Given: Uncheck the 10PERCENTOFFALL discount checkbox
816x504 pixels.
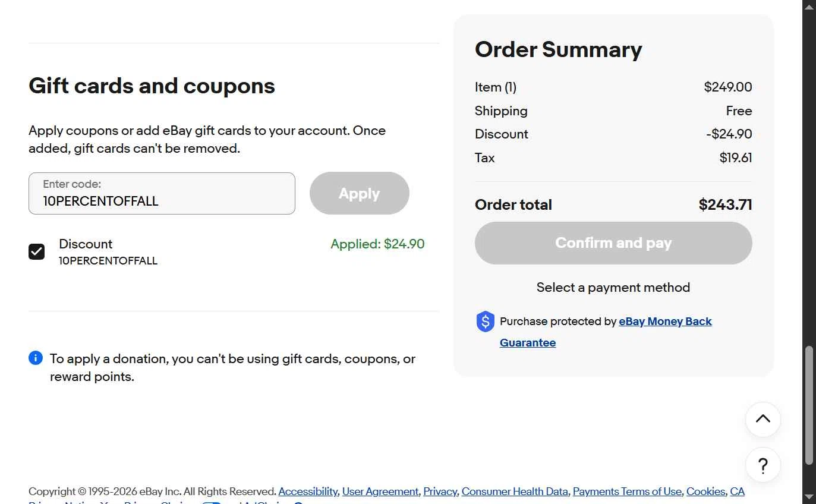Looking at the screenshot, I should tap(37, 251).
